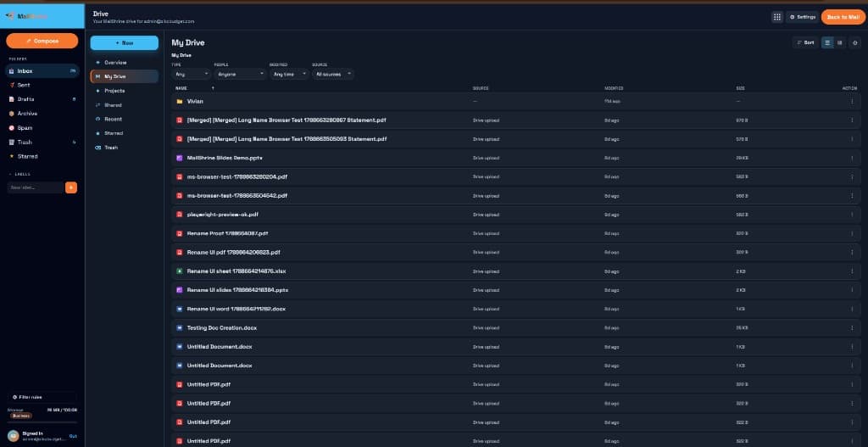Open the Spam mail folder
868x447 pixels.
tap(42, 128)
